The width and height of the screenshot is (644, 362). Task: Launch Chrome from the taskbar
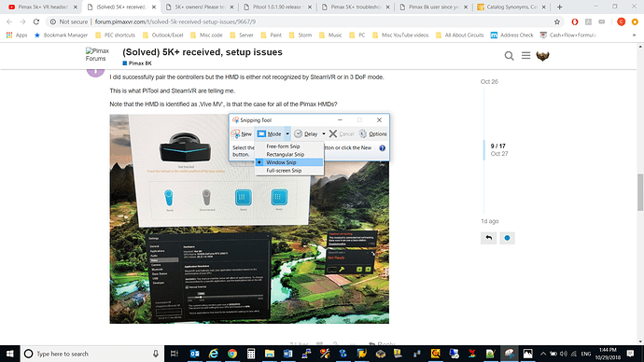(x=232, y=354)
